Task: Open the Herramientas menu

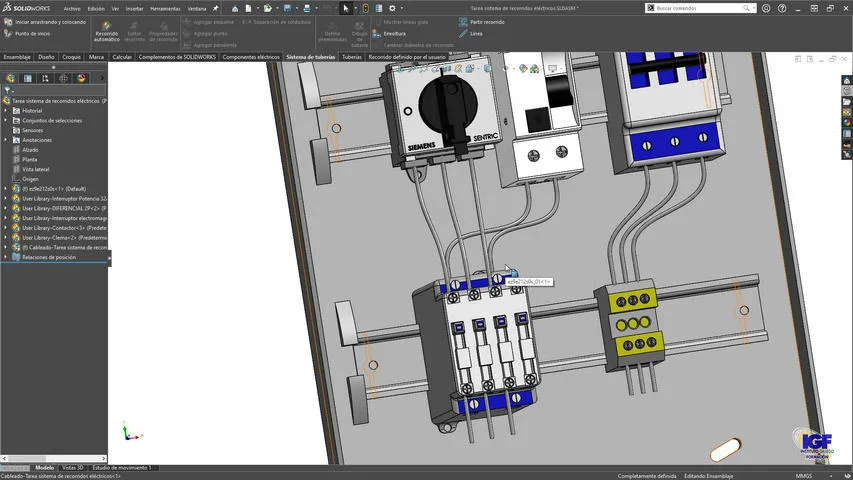Action: click(165, 9)
